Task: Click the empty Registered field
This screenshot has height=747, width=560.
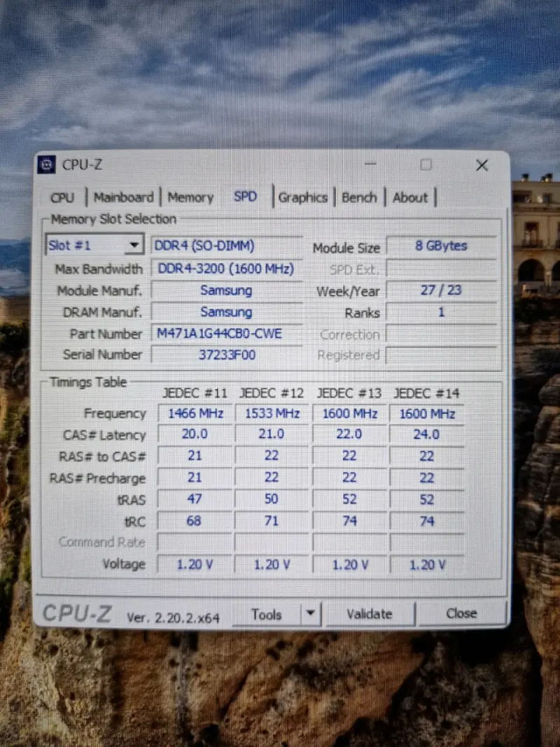Action: click(x=441, y=356)
